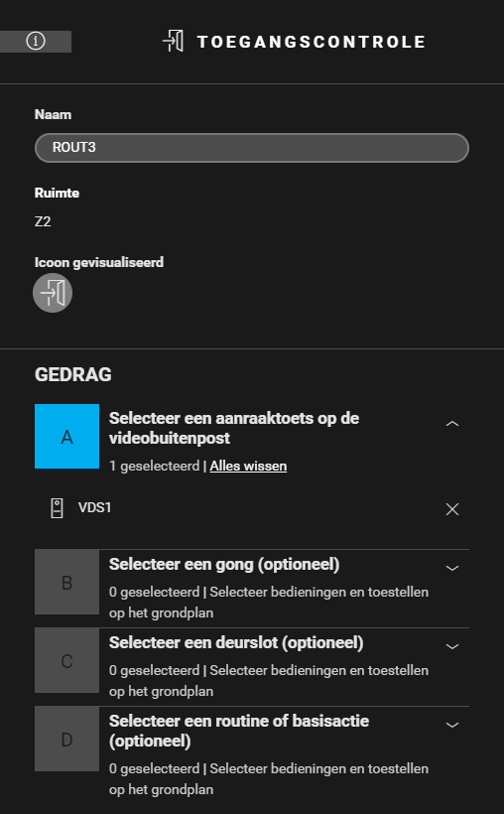Expand the deurslot section chevron
The image size is (504, 814).
coord(452,646)
